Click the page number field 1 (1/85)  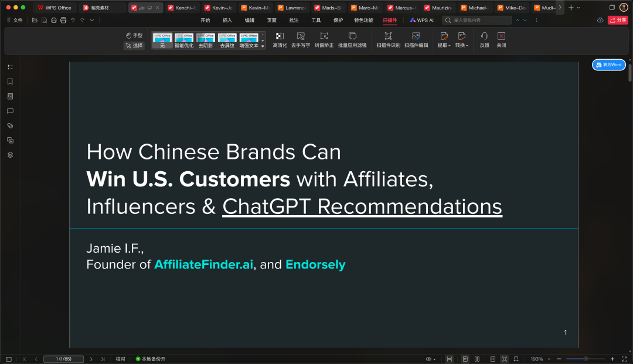pyautogui.click(x=63, y=359)
